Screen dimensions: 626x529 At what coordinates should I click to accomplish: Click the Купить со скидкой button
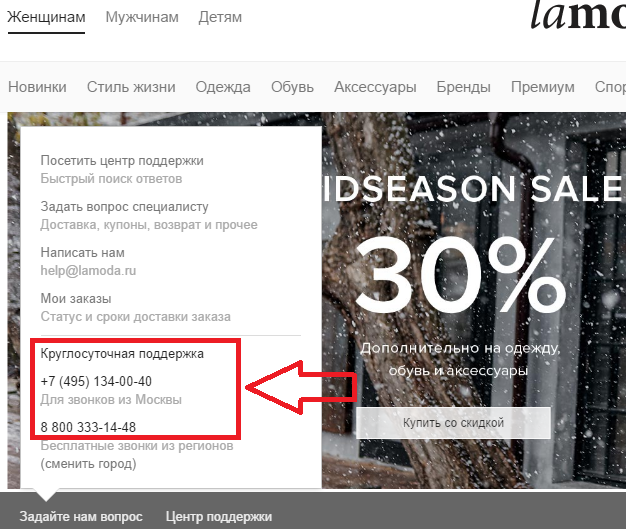453,423
